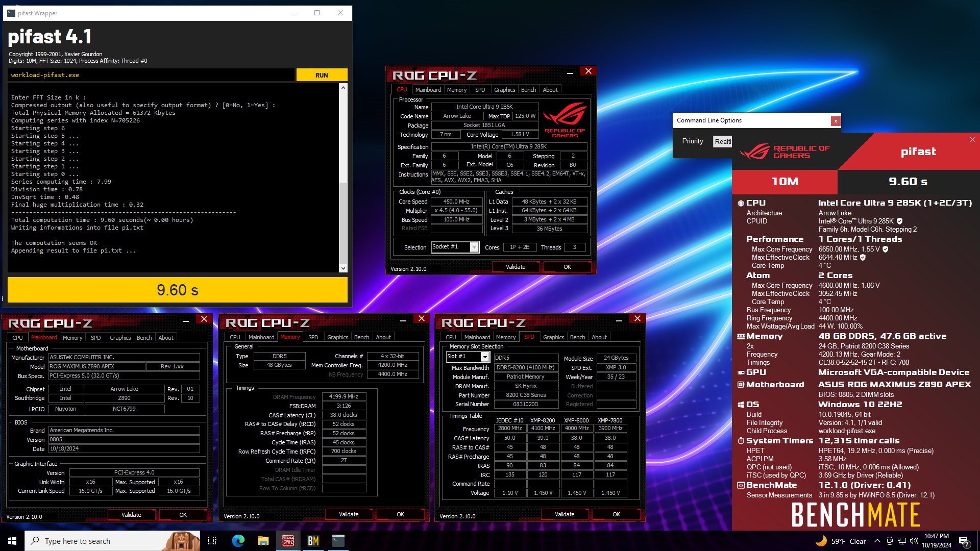Click the BenchMate CPU section icon
980x551 pixels.
(x=741, y=203)
